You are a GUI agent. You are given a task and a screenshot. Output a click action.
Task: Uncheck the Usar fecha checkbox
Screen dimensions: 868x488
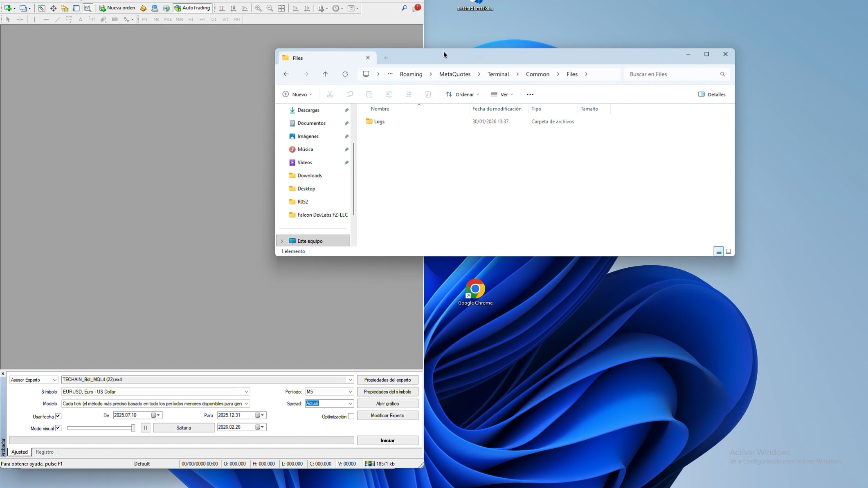click(x=58, y=416)
